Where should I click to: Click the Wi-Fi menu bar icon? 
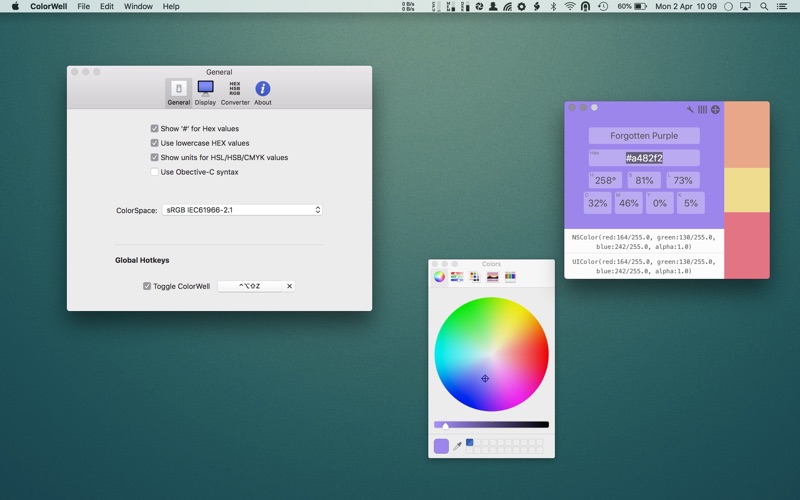pyautogui.click(x=570, y=6)
